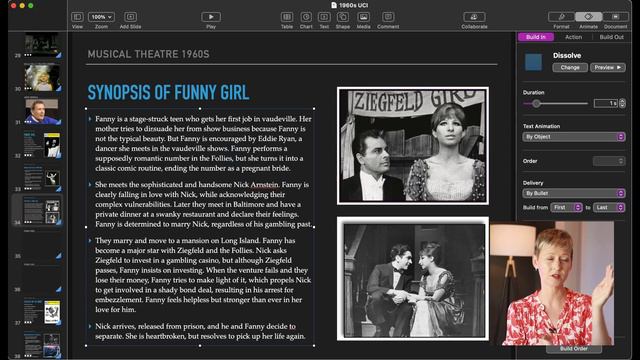
Task: Select slide 38 thumbnail in navigator
Action: pos(42,345)
